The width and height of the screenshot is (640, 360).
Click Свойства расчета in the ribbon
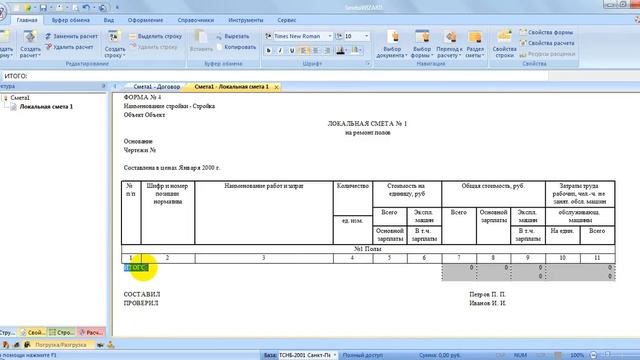tap(547, 43)
